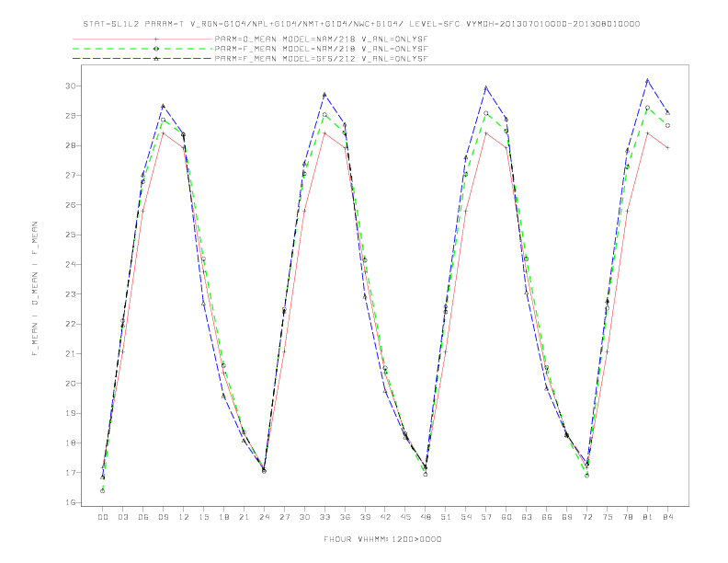
Task: Select legend entry PARM=O_MEAN MODEL=NAM/218
Action: click(x=321, y=39)
